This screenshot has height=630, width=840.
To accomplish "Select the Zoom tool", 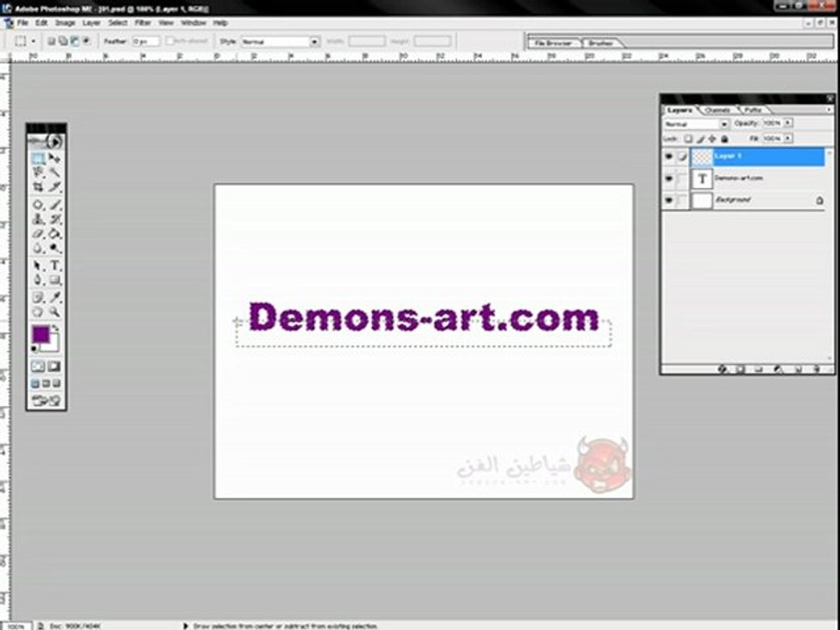I will coord(54,311).
